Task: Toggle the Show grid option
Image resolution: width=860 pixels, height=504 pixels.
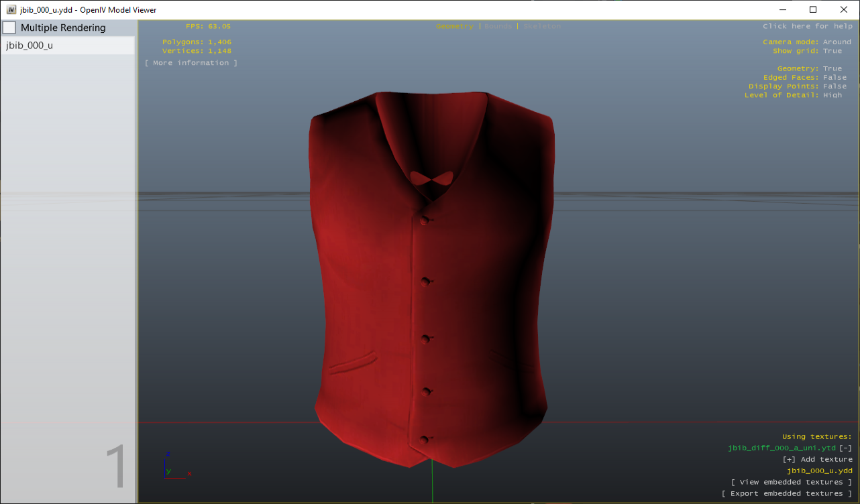Action: coord(832,51)
